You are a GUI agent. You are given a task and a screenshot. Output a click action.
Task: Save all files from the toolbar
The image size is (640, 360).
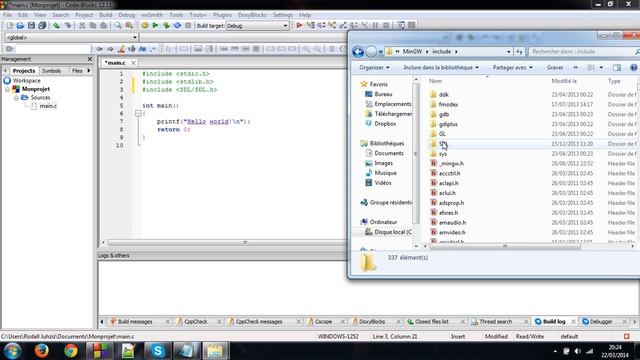(42, 25)
